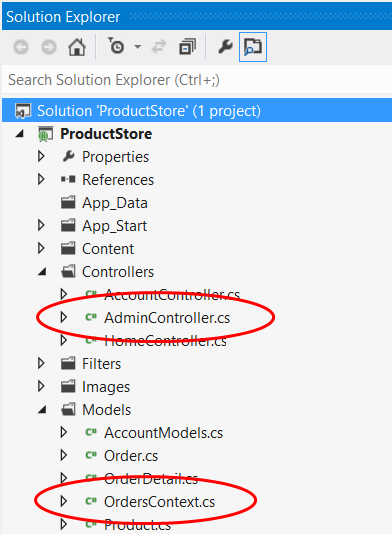Expand Order.cs node
The image size is (392, 534).
[x=63, y=455]
